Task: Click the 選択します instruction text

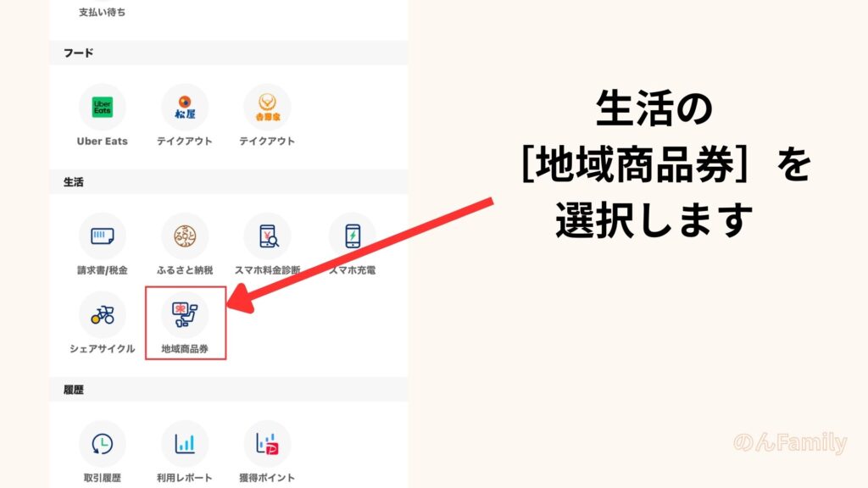Action: pyautogui.click(x=654, y=219)
